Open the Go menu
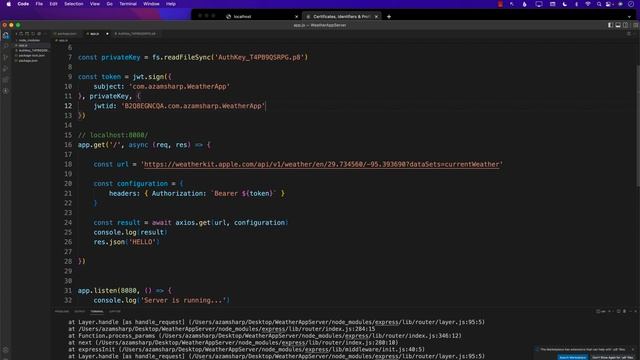640x360 pixels. [109, 4]
